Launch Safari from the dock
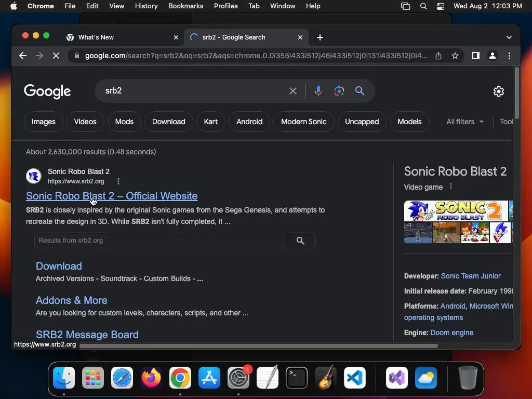 [x=122, y=378]
